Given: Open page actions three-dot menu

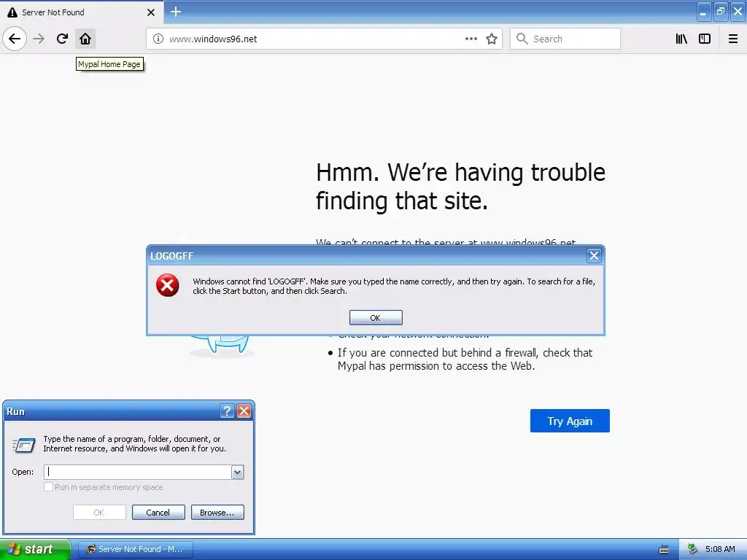Looking at the screenshot, I should pyautogui.click(x=471, y=39).
